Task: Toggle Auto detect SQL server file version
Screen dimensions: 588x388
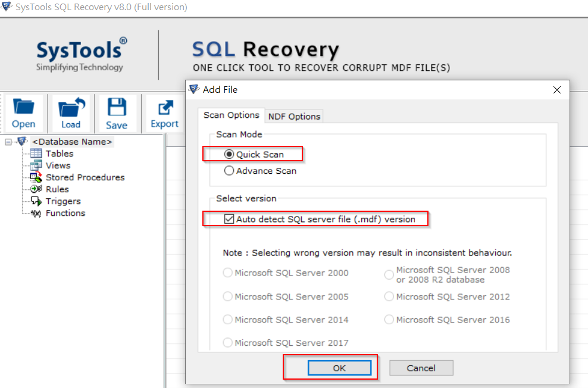Action: [229, 219]
